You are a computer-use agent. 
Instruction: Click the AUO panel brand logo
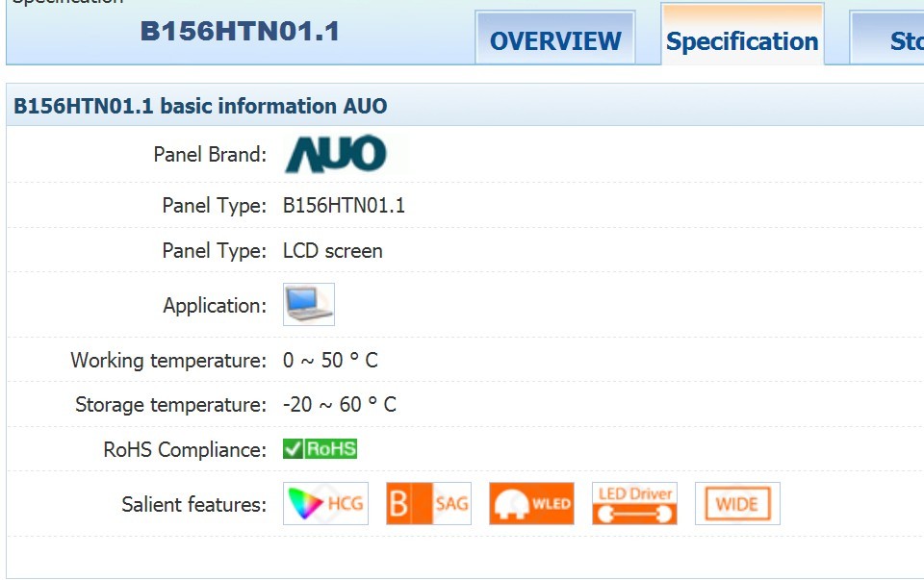pos(335,154)
